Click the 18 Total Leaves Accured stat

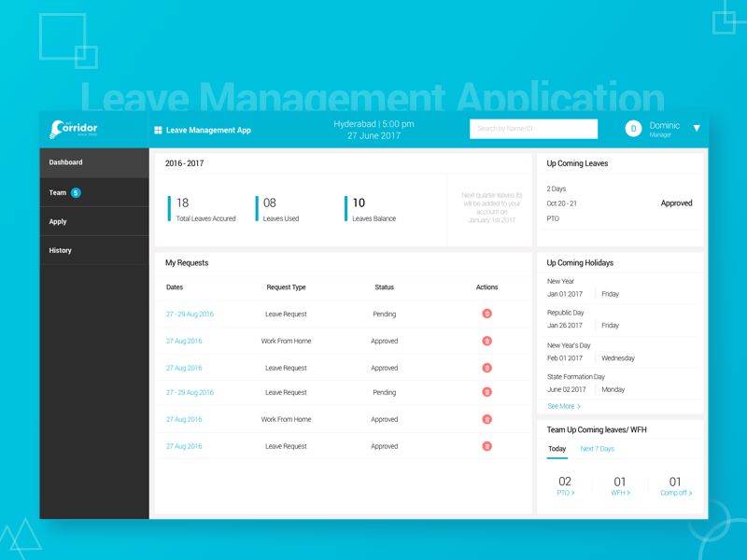point(202,209)
